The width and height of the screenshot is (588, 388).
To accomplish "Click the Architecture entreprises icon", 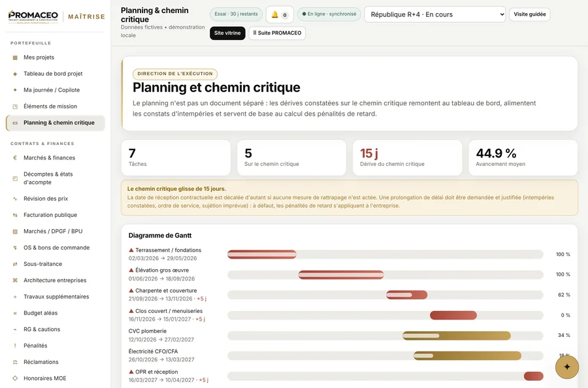I will coord(15,280).
